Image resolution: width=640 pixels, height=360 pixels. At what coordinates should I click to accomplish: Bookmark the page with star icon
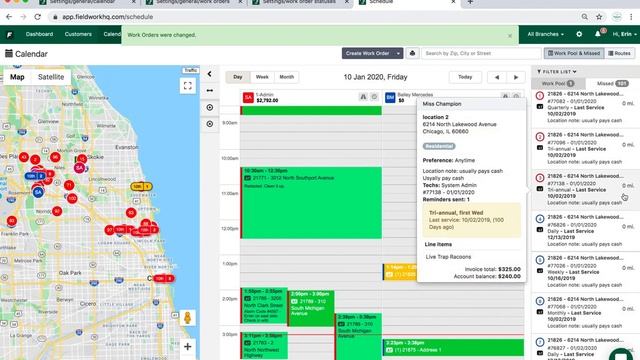599,17
